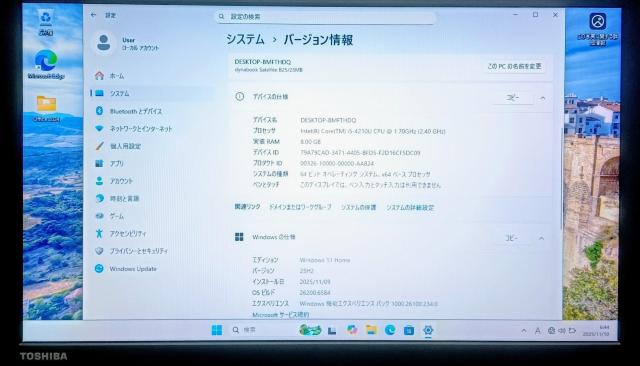Click the 設定の検索 search field

(x=326, y=17)
